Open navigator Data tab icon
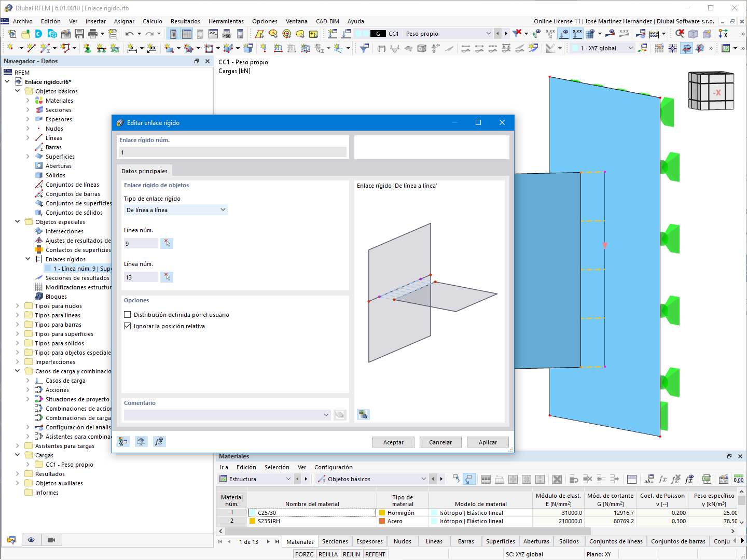Image resolution: width=747 pixels, height=560 pixels. pyautogui.click(x=11, y=540)
